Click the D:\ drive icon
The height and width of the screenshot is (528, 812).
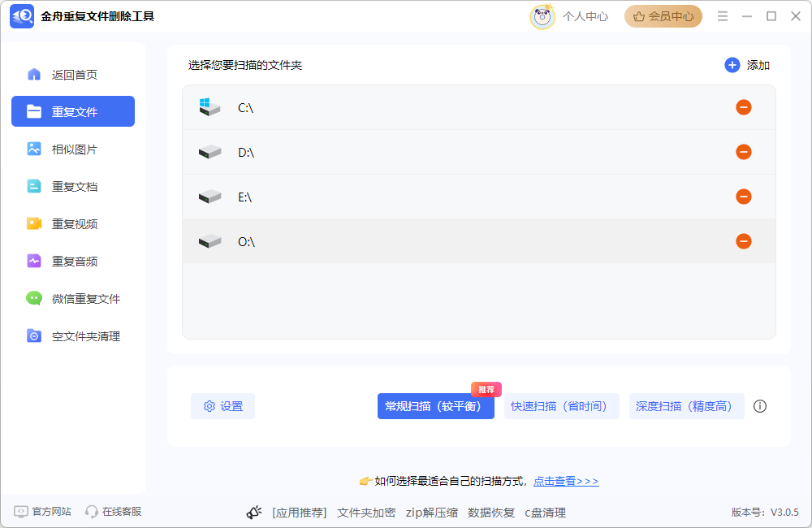click(x=209, y=152)
